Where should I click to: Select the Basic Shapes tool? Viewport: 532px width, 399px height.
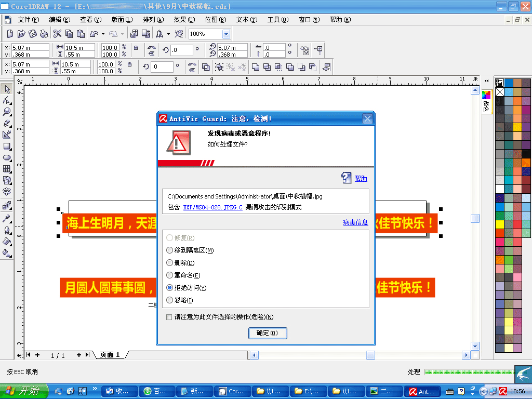click(7, 180)
